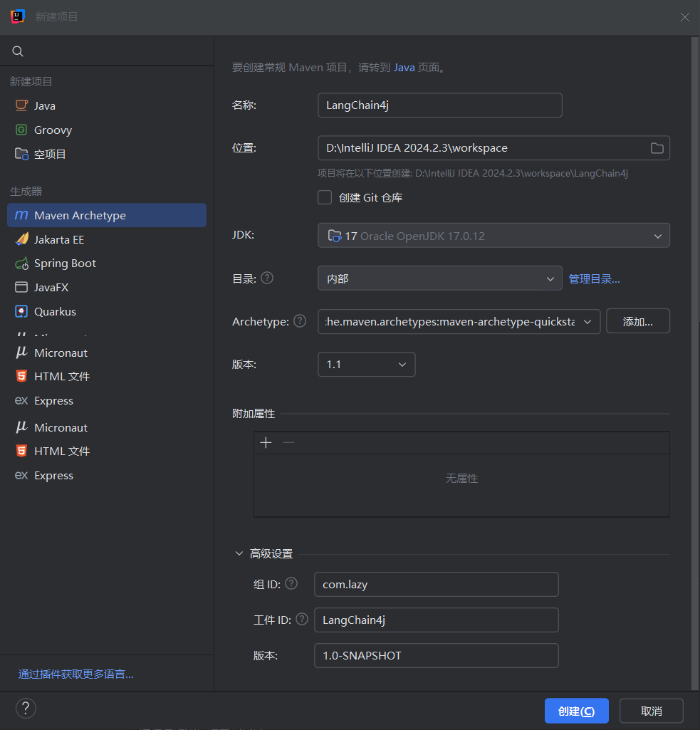The height and width of the screenshot is (730, 700).
Task: Select Jakarta EE generator from list
Action: point(59,240)
